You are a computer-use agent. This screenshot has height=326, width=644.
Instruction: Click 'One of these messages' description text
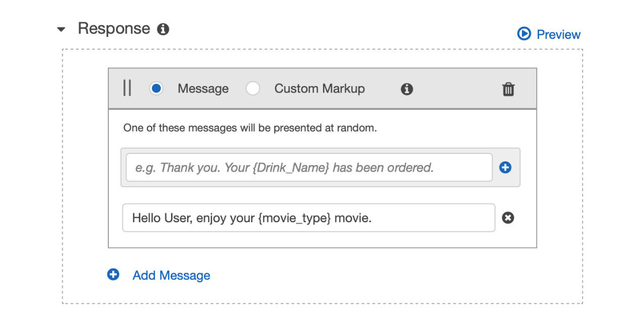(x=250, y=128)
